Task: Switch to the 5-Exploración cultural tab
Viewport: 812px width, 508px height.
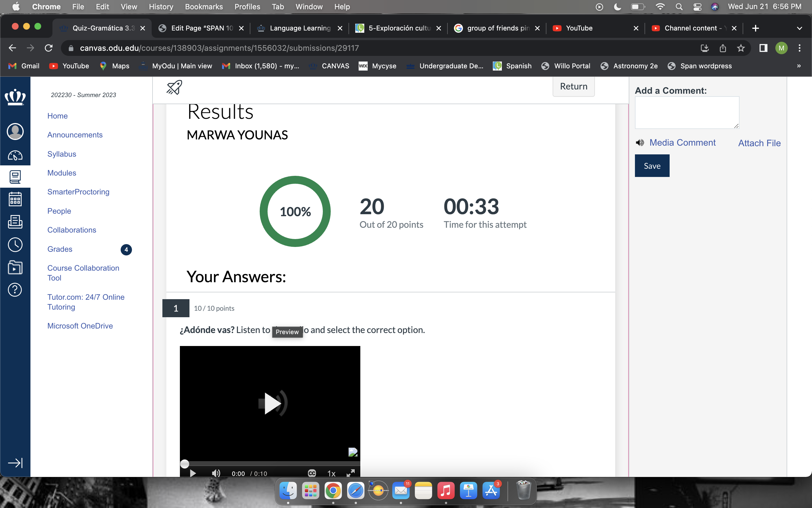Action: 399,28
